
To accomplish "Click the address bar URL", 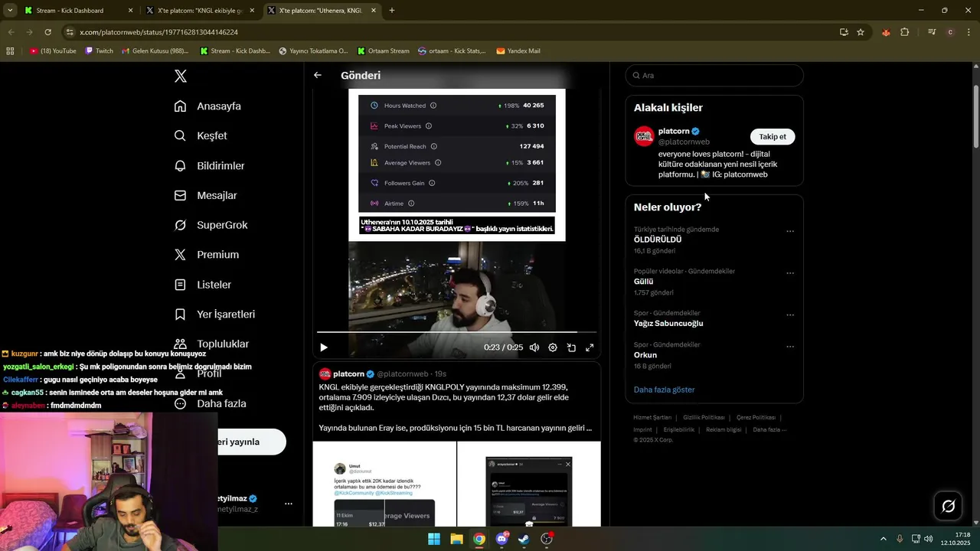I will (x=159, y=32).
